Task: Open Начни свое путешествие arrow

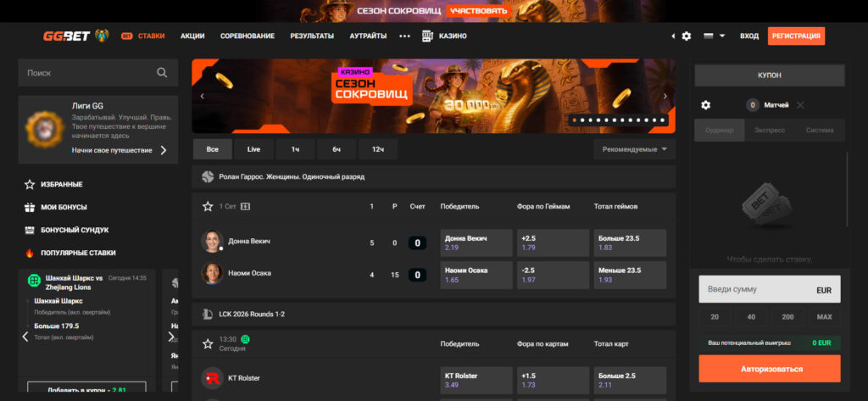Action: (x=164, y=150)
